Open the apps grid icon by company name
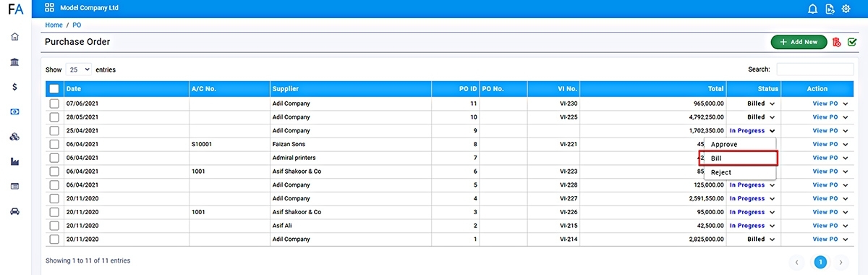This screenshot has width=868, height=275. (49, 8)
